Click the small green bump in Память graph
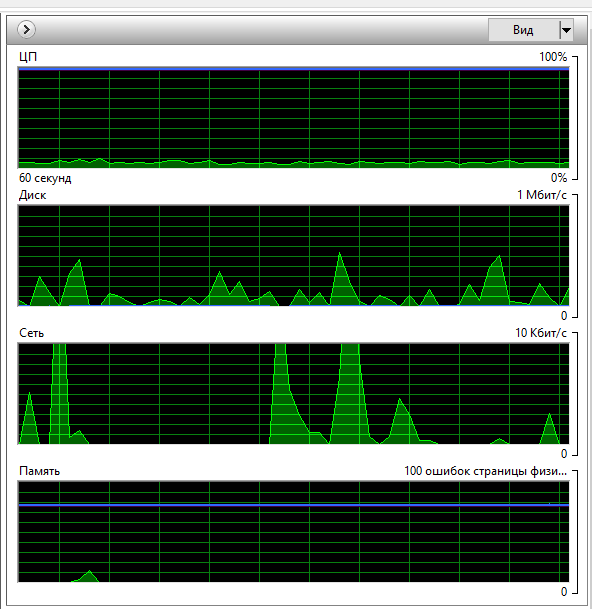Screen dimensions: 592x609 click(86, 576)
